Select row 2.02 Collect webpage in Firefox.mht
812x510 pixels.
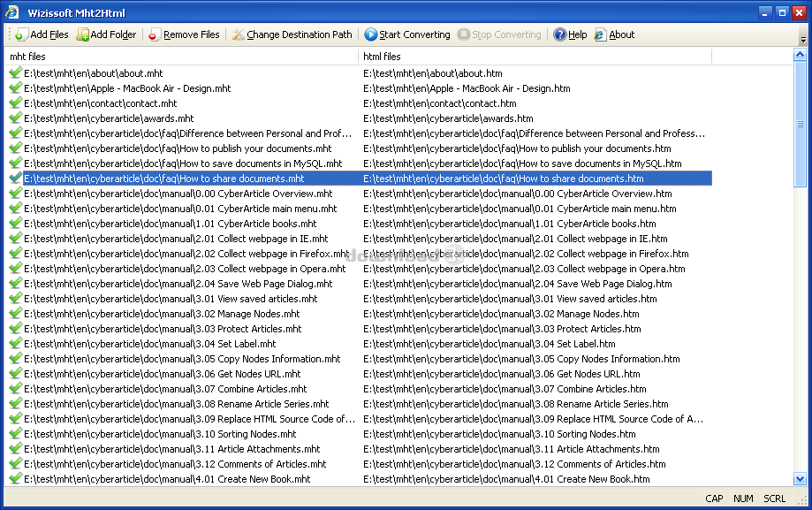(x=360, y=254)
